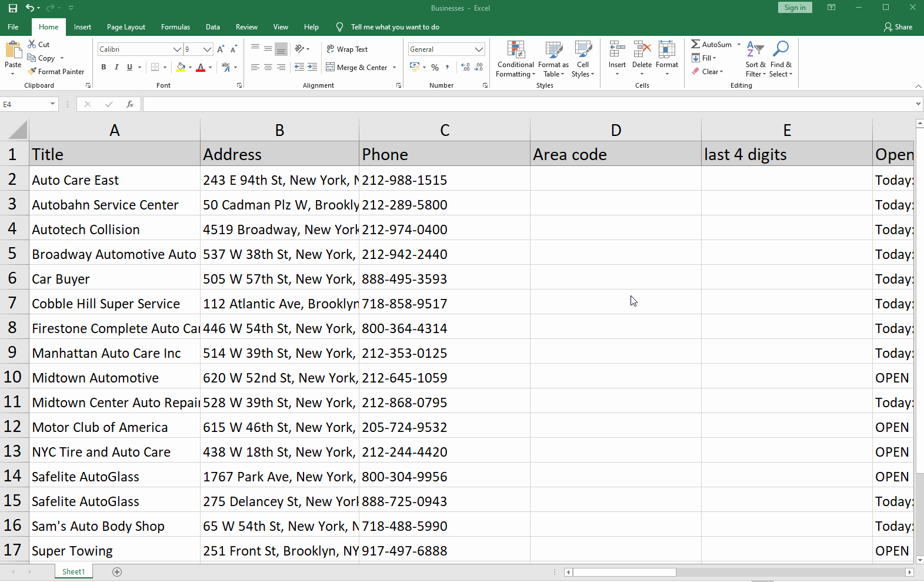Toggle Align Left
This screenshot has height=582, width=924.
(255, 68)
